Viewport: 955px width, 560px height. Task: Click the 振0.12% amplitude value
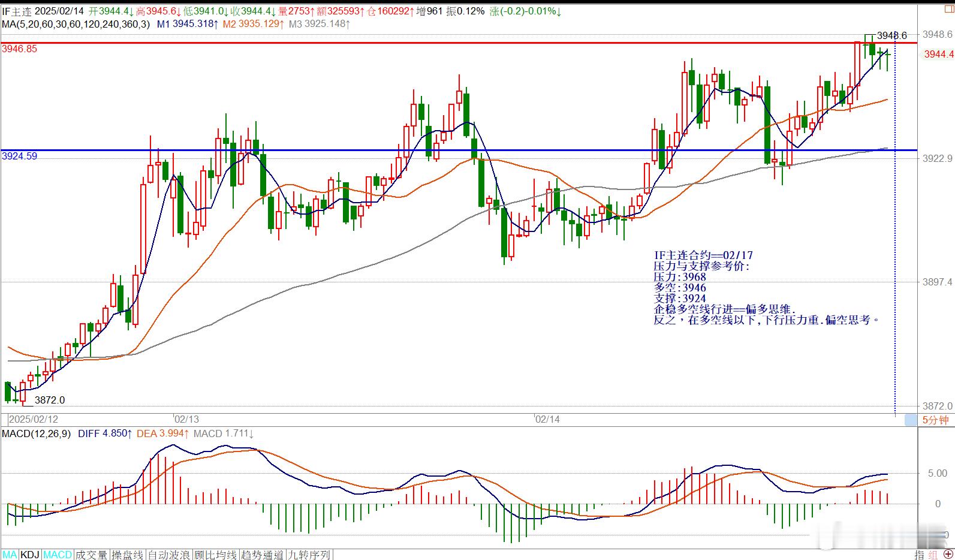pos(465,11)
